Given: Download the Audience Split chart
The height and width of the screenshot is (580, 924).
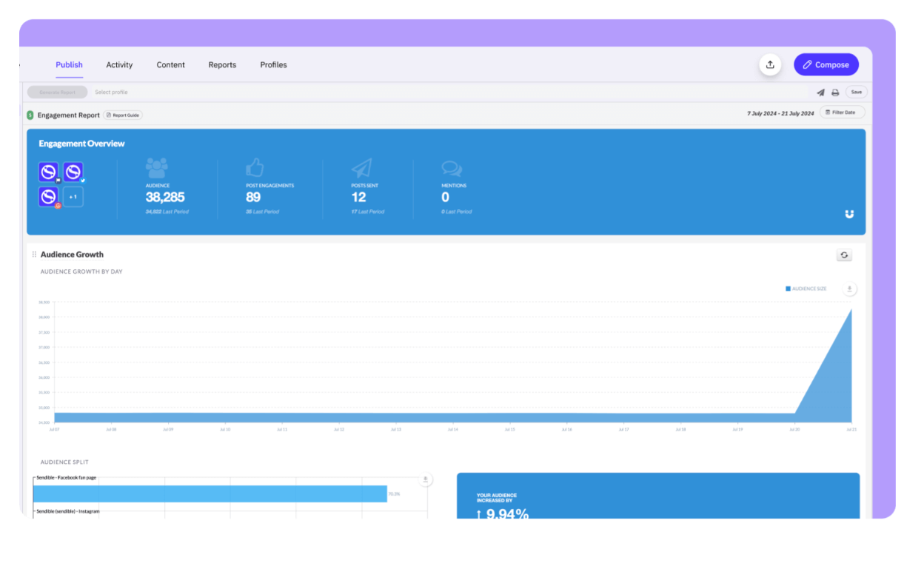Looking at the screenshot, I should [425, 479].
